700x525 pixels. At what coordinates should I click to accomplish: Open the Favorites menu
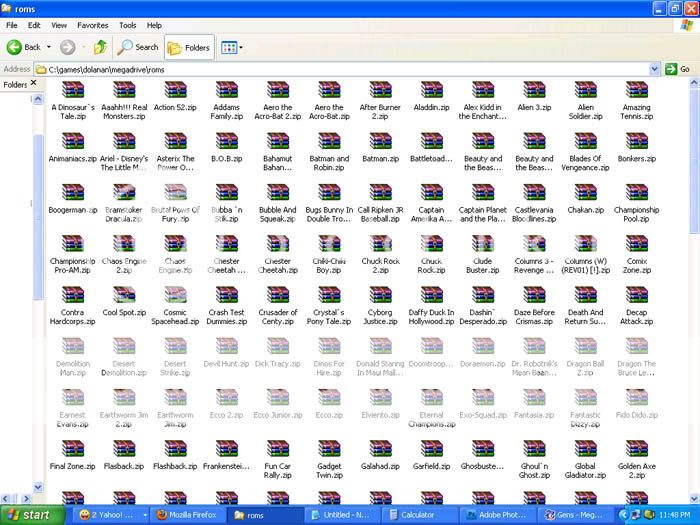click(93, 25)
